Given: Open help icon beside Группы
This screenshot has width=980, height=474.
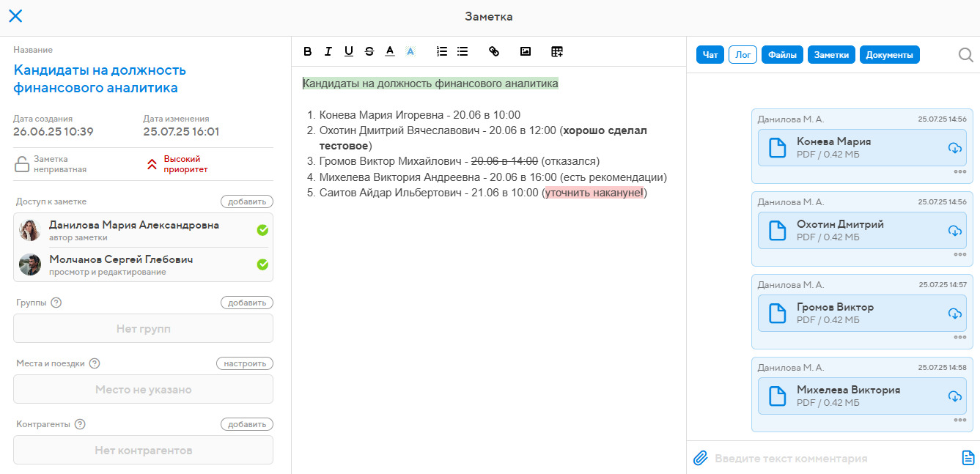Looking at the screenshot, I should coord(56,303).
